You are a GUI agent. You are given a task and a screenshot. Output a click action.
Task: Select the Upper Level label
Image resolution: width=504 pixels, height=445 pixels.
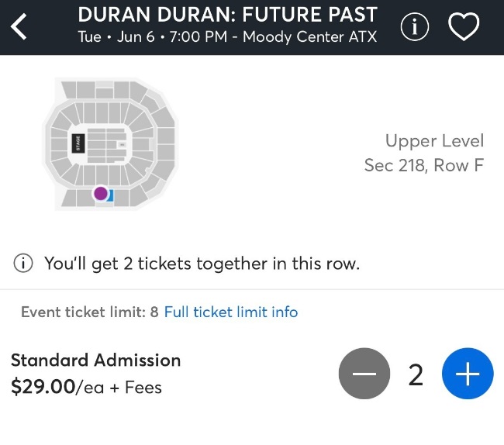click(x=434, y=141)
